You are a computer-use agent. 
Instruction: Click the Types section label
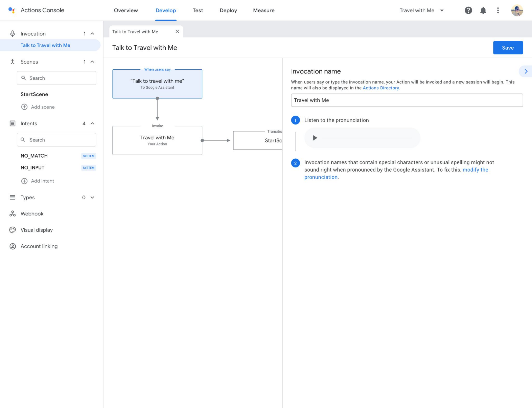[27, 197]
